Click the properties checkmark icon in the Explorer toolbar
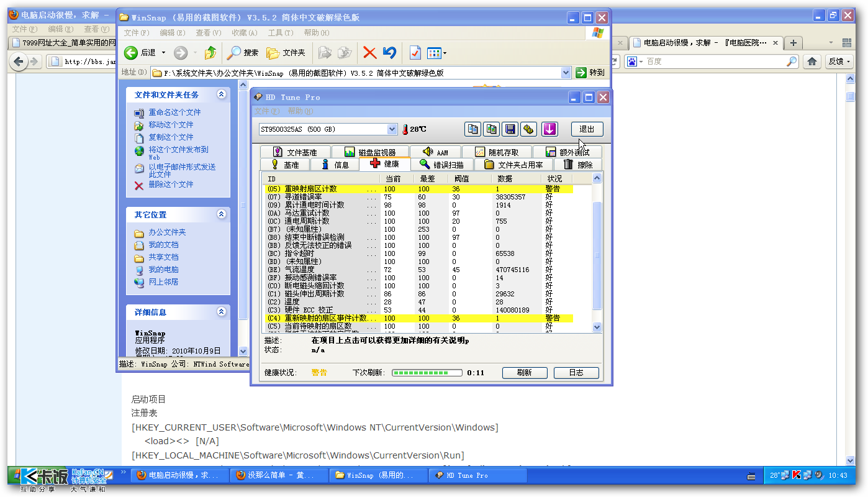Image resolution: width=868 pixels, height=497 pixels. pos(415,53)
